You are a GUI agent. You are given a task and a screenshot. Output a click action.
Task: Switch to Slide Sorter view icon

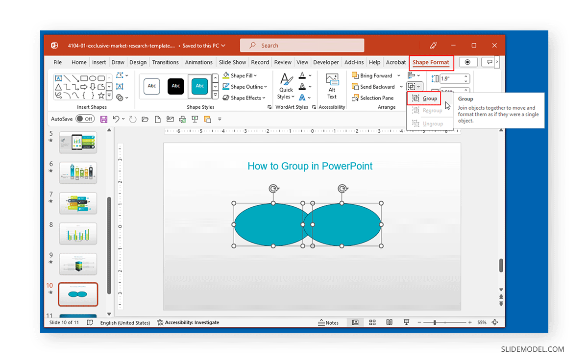click(x=372, y=322)
